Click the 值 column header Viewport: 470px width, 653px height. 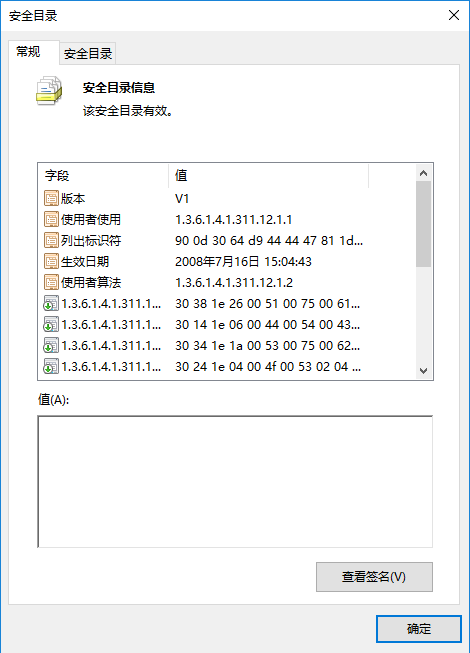(x=269, y=175)
